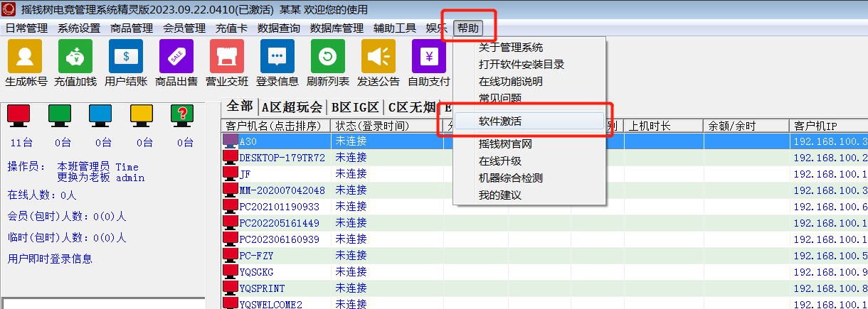Open the 日常管理 menu

[26, 28]
